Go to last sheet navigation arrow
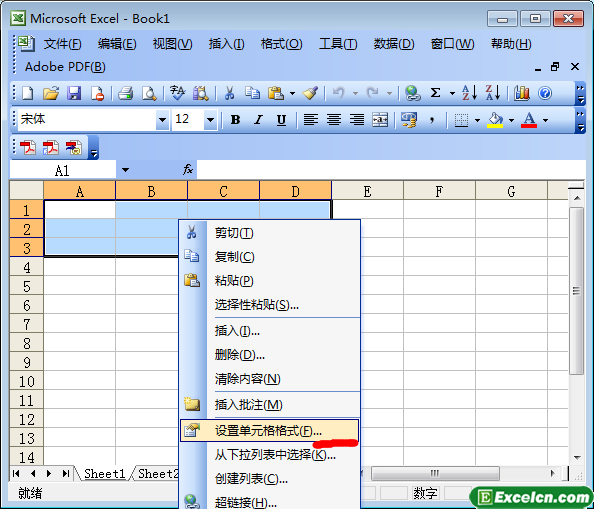The image size is (594, 509). pyautogui.click(x=66, y=473)
